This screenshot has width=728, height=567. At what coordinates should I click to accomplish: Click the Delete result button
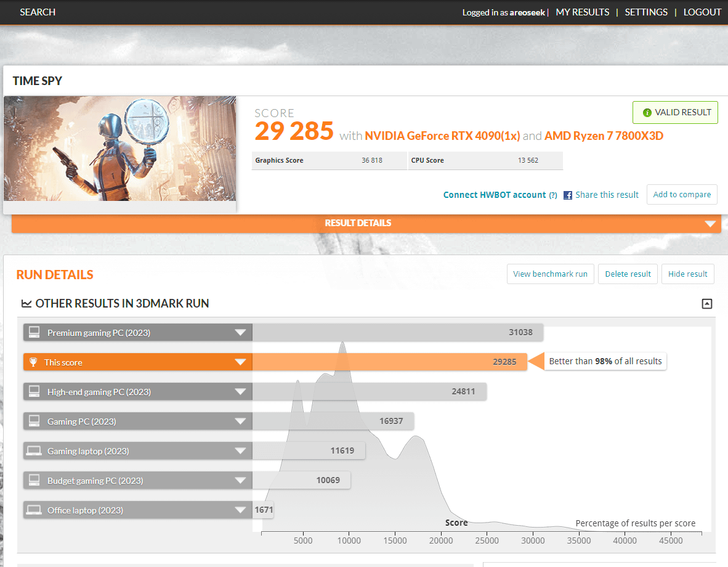[x=628, y=274]
